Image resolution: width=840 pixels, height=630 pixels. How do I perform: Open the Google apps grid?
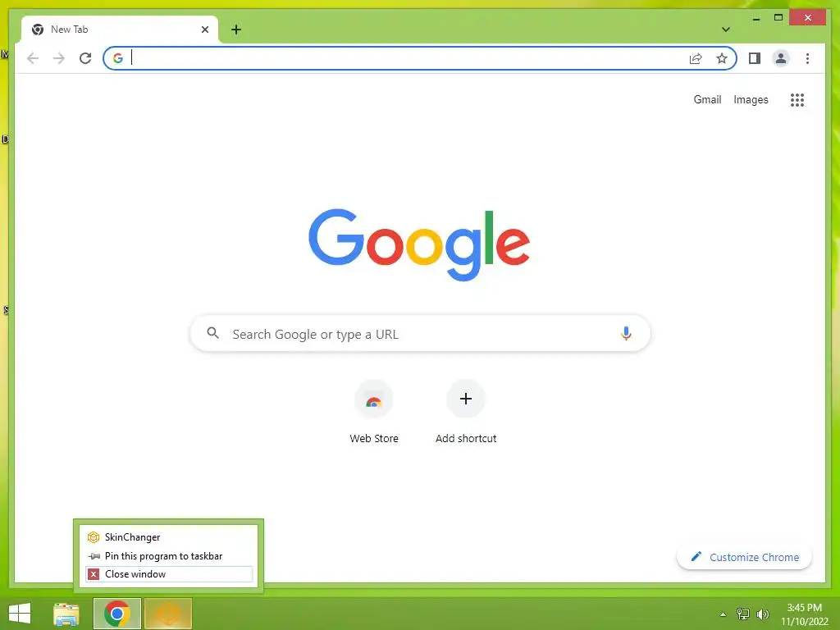(797, 100)
